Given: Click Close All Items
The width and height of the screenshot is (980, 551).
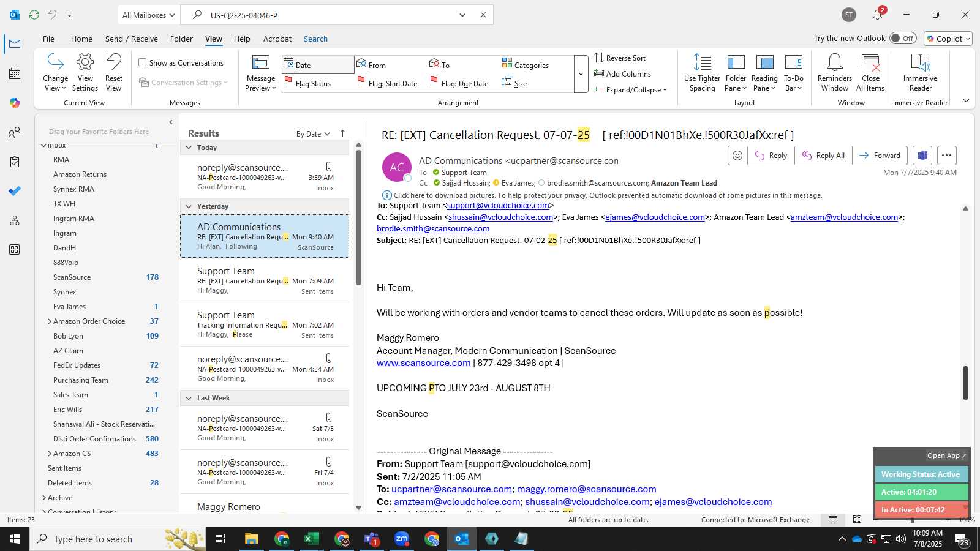Looking at the screenshot, I should point(870,73).
